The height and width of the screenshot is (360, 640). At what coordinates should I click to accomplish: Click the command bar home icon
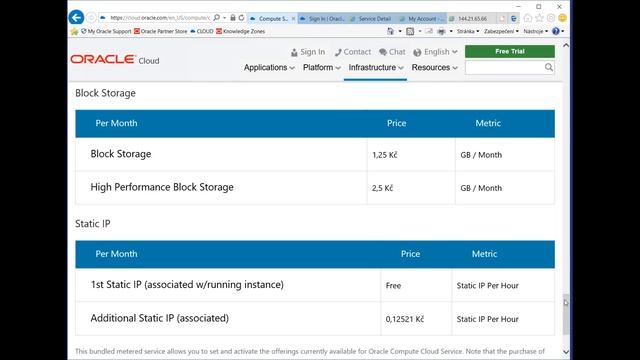tap(391, 31)
